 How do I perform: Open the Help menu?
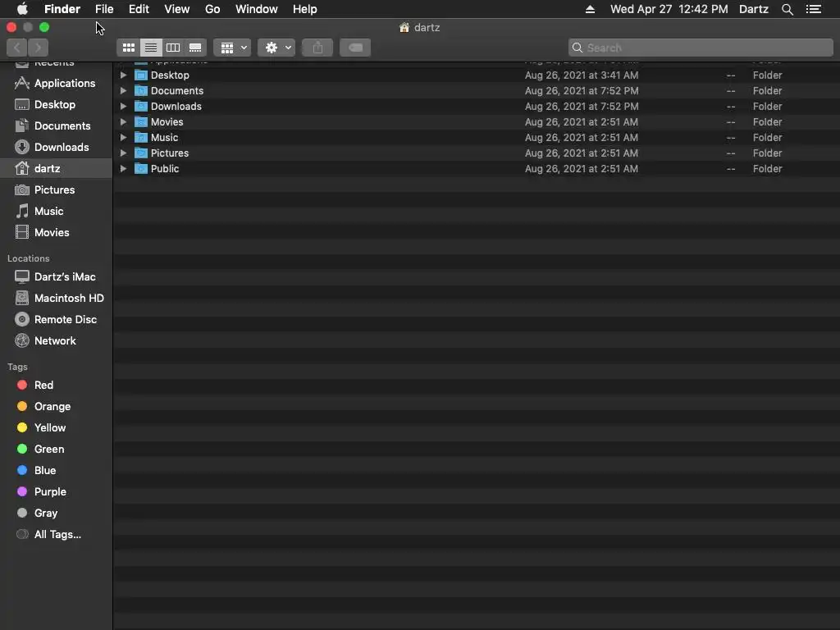(x=305, y=9)
